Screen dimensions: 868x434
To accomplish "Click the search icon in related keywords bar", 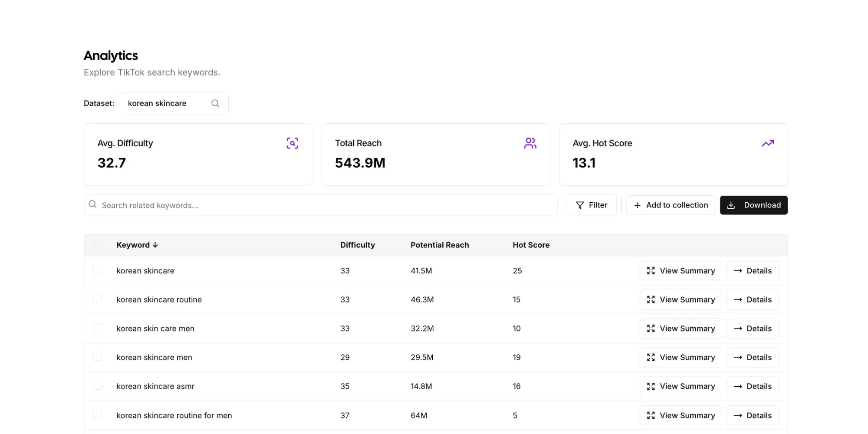I will tap(92, 204).
